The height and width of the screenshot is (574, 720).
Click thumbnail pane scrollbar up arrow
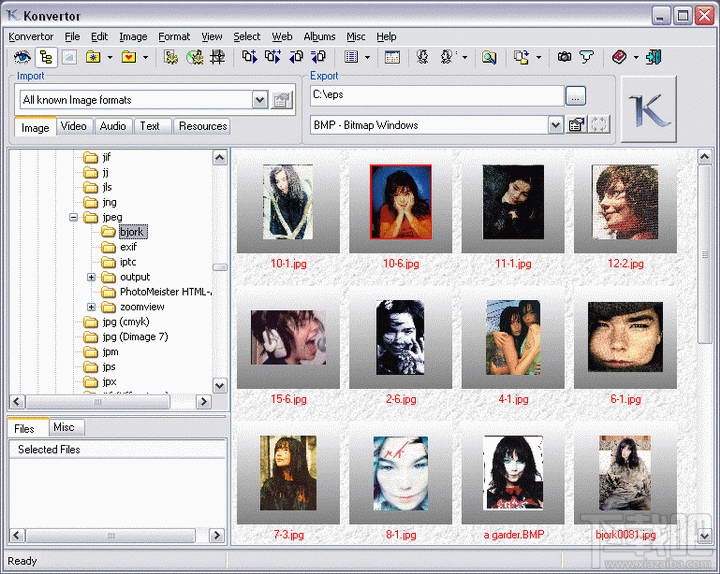705,157
